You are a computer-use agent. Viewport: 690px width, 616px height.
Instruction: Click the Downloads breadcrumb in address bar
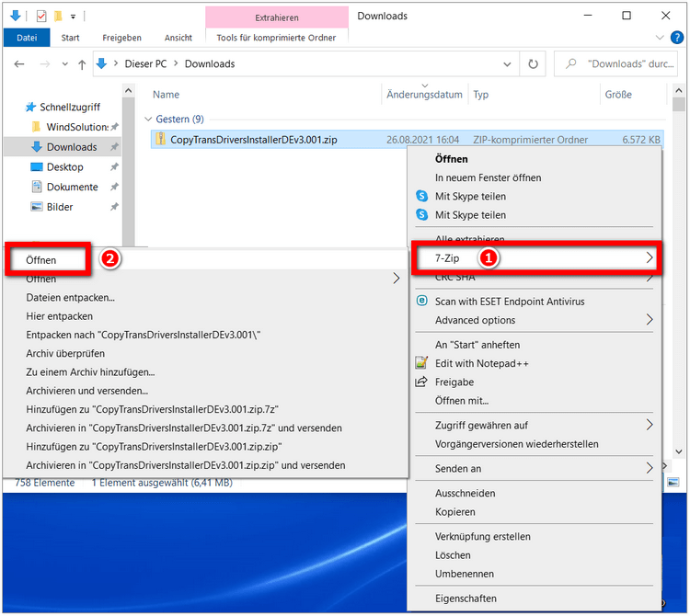click(x=210, y=64)
